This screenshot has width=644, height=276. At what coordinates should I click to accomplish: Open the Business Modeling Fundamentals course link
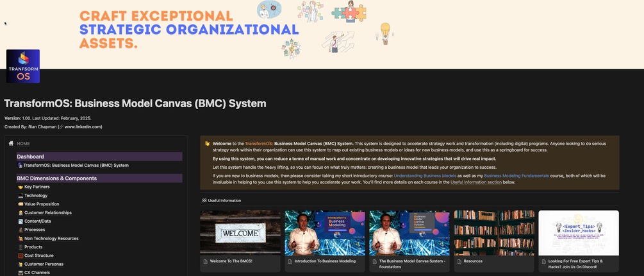point(516,176)
